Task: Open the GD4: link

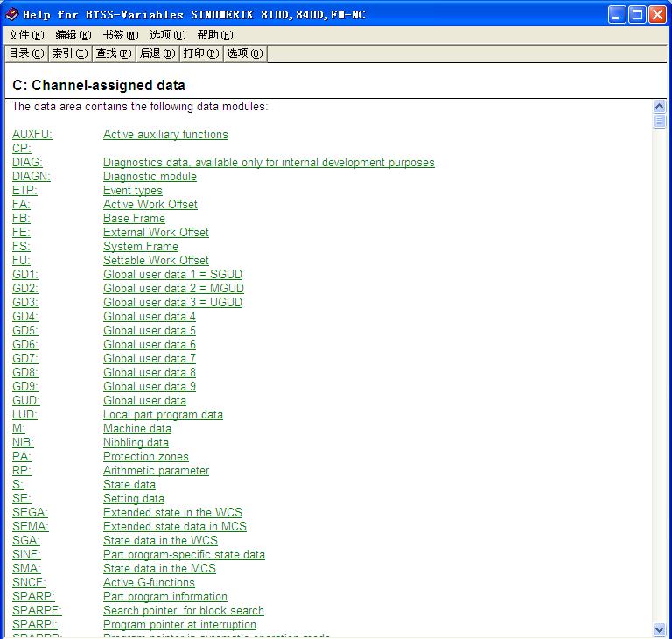Action: (x=25, y=317)
